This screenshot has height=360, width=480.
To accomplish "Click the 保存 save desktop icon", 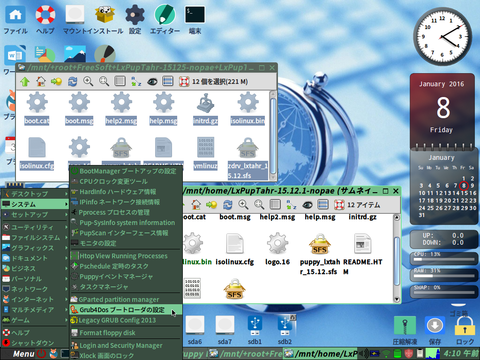I will coord(435,330).
